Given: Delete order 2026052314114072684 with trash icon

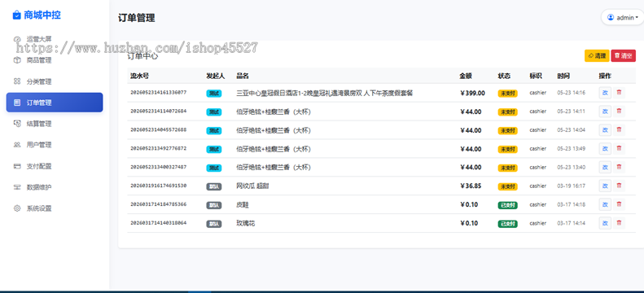Looking at the screenshot, I should (619, 112).
